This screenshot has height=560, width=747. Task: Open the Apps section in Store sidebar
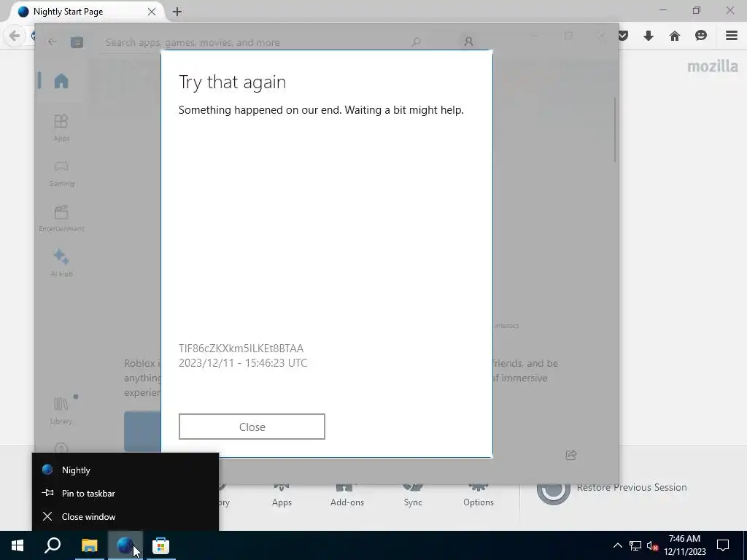[61, 128]
